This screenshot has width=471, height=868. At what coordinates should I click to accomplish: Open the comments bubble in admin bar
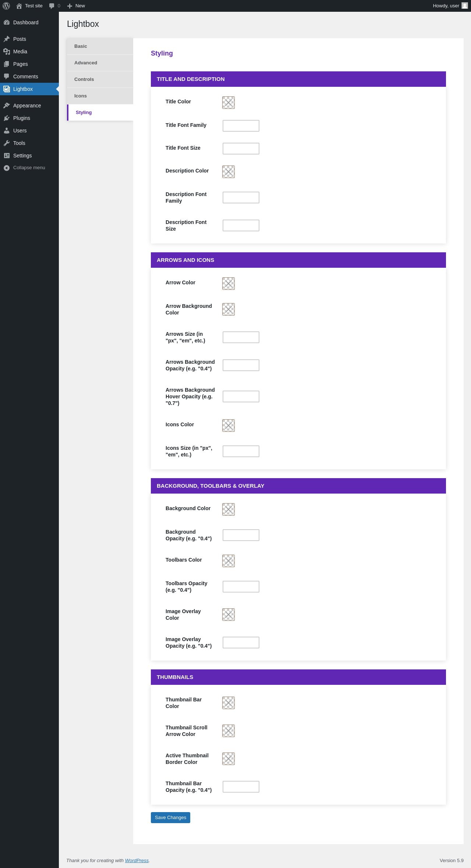54,6
